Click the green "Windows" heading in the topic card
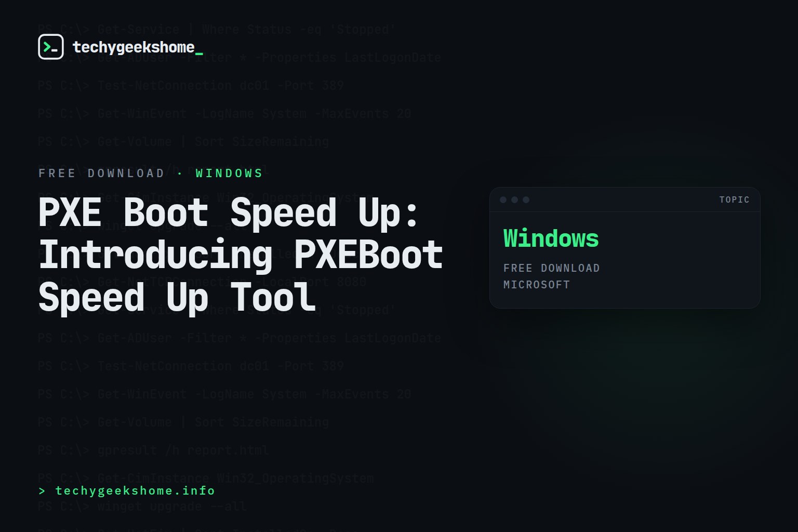The width and height of the screenshot is (798, 532). 551,238
